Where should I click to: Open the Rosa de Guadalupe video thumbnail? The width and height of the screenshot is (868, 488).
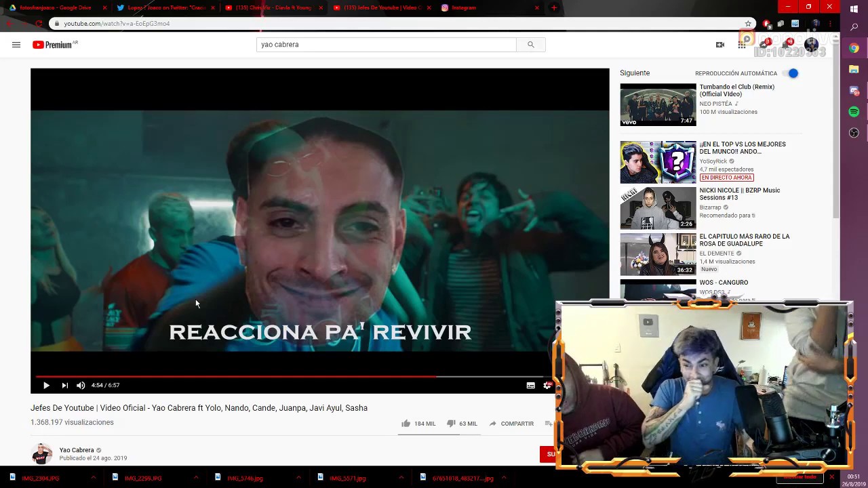pos(658,254)
